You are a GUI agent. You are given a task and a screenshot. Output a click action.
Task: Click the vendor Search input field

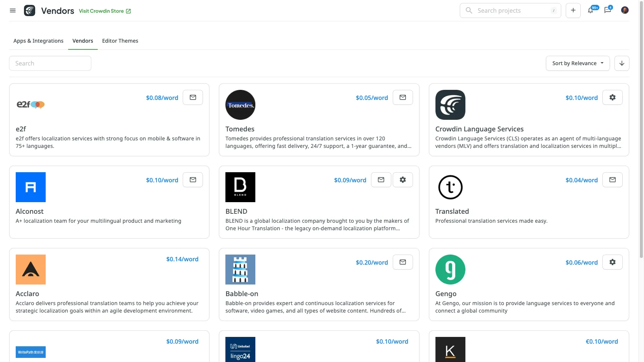coord(50,63)
